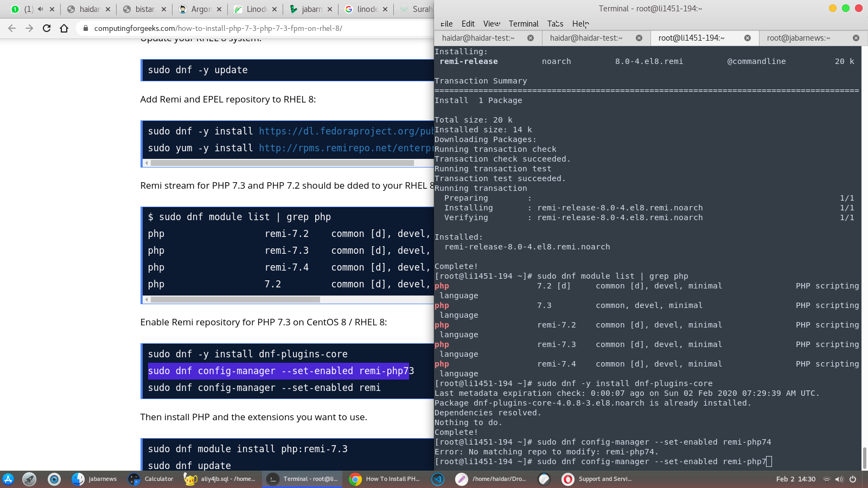Viewport: 868px width, 488px height.
Task: Open the Tabs menu in terminal
Action: pos(555,24)
